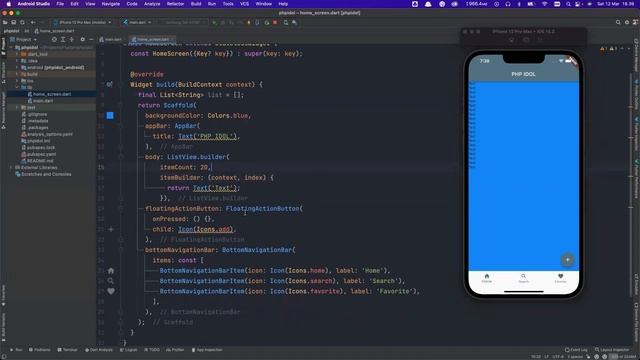Click the Spotlight search icon in macOS menu bar
Screen dimensions: 640x360
pos(568,4)
